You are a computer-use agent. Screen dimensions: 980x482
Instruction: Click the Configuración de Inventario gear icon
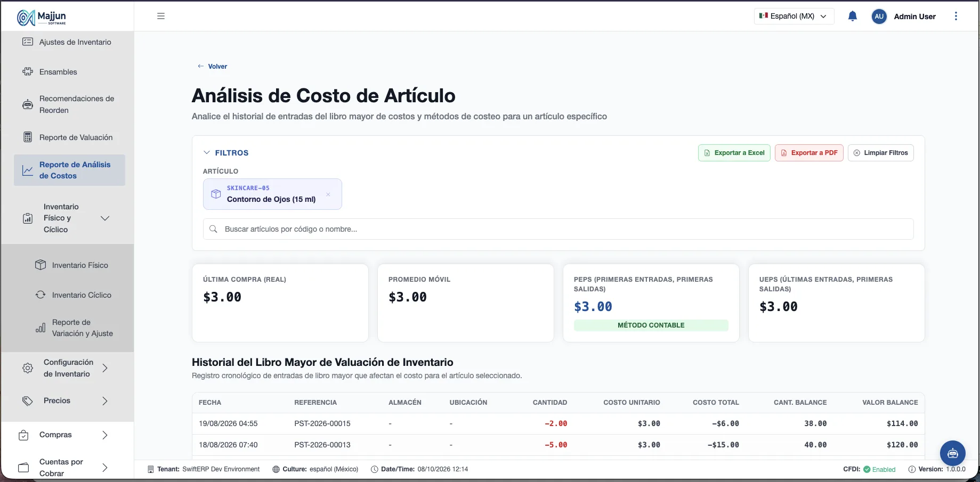tap(28, 368)
